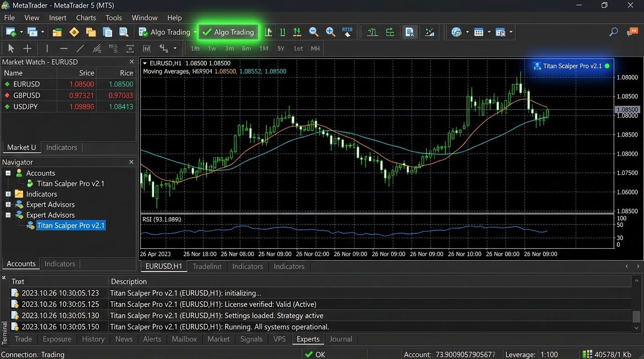
Task: Switch chart to the line chart icon
Action: pyautogui.click(x=297, y=32)
